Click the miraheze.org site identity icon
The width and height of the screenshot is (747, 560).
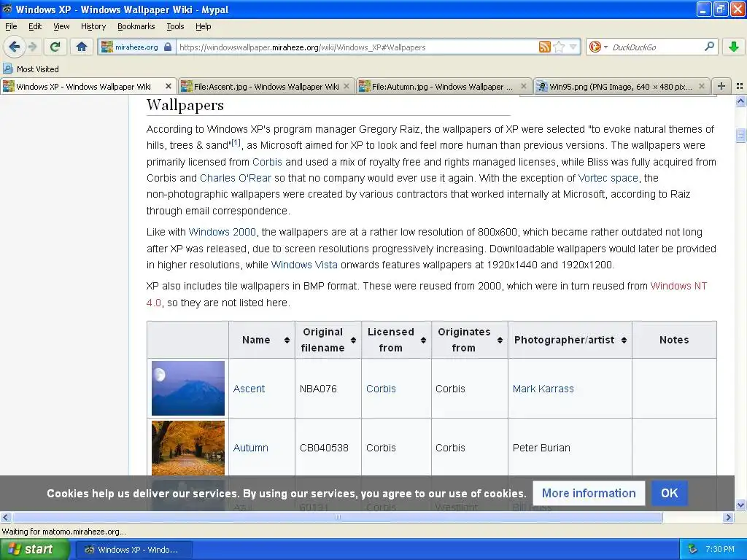click(107, 47)
